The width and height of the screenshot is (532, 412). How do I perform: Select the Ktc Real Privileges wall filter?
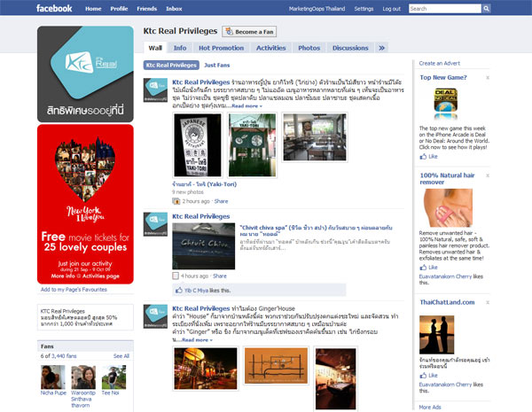point(171,65)
